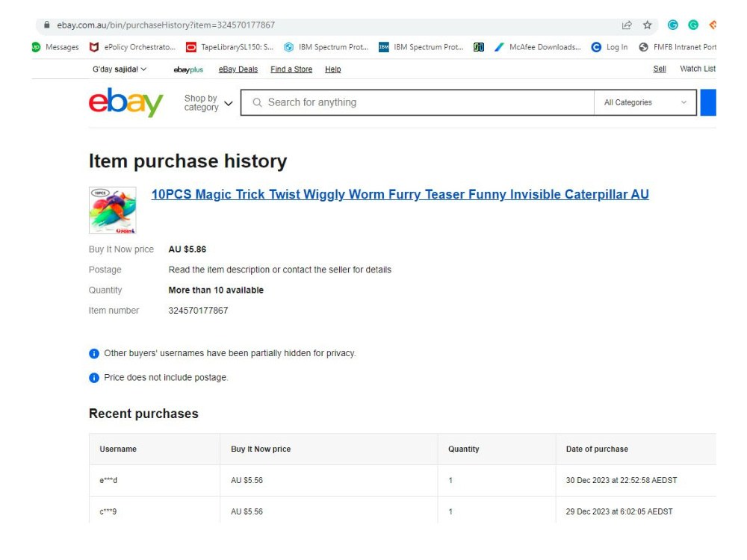Open the McAfee Downloads bookmark

(538, 47)
